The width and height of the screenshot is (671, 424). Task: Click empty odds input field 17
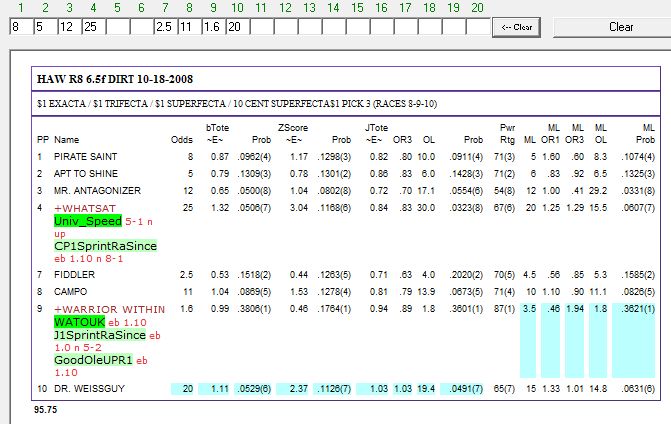coord(406,27)
